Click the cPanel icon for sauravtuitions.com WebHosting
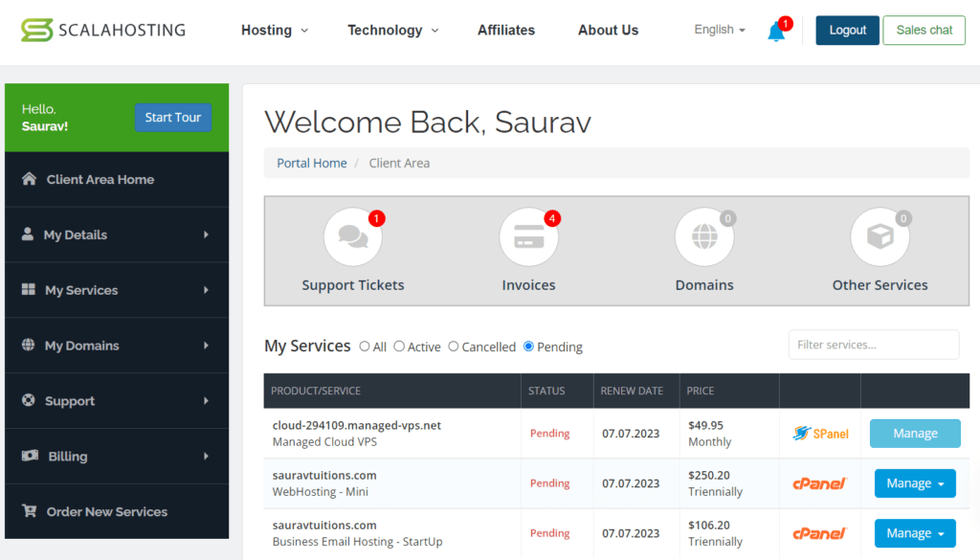Image resolution: width=980 pixels, height=560 pixels. (x=820, y=483)
